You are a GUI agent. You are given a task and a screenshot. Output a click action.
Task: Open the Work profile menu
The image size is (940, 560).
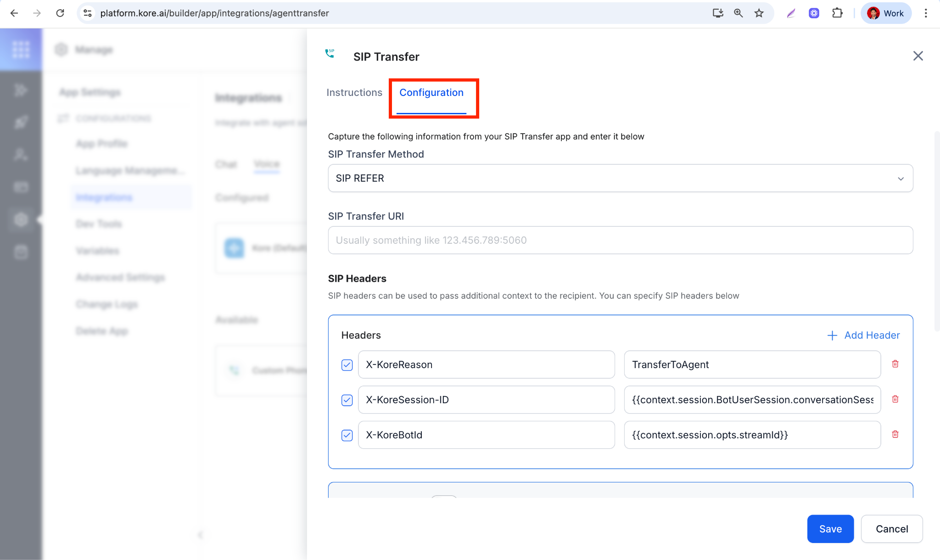coord(885,13)
